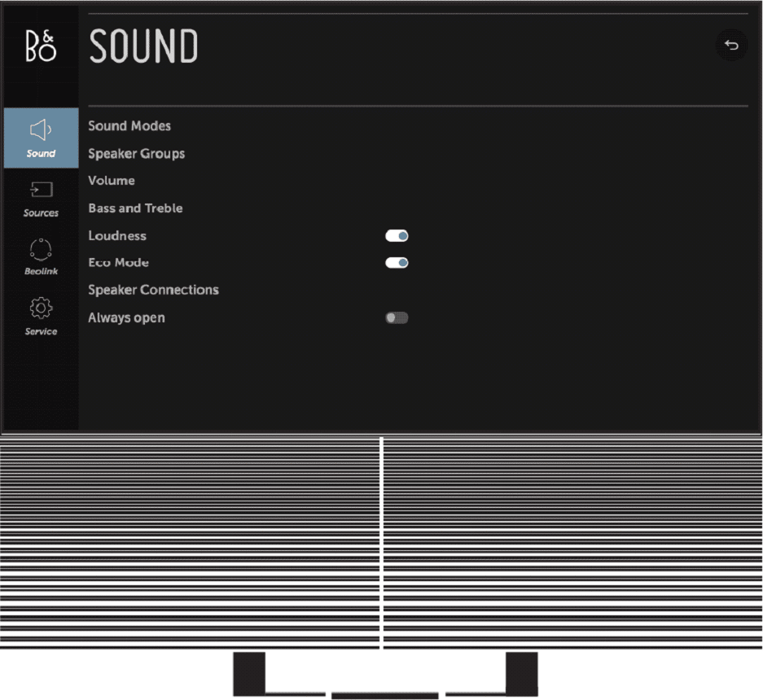The width and height of the screenshot is (763, 700).
Task: Select the Sound speaker icon
Action: [41, 130]
